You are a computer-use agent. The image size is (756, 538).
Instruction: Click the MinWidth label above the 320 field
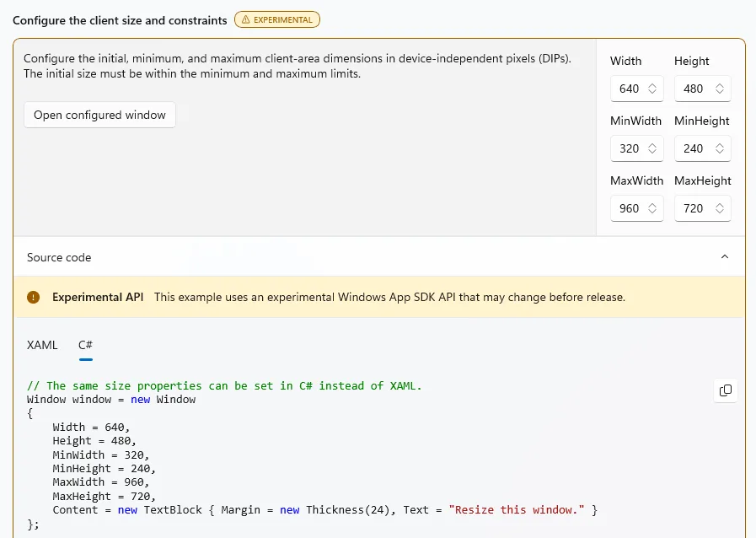click(x=636, y=121)
